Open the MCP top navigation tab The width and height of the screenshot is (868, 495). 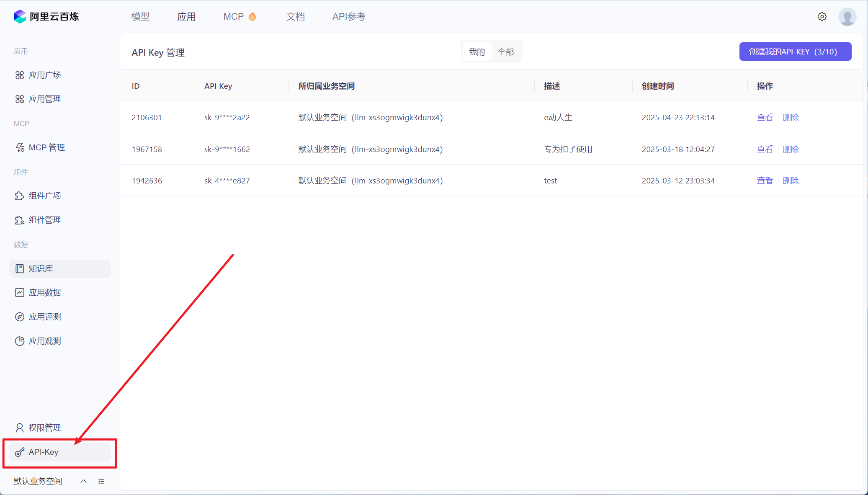(x=233, y=17)
